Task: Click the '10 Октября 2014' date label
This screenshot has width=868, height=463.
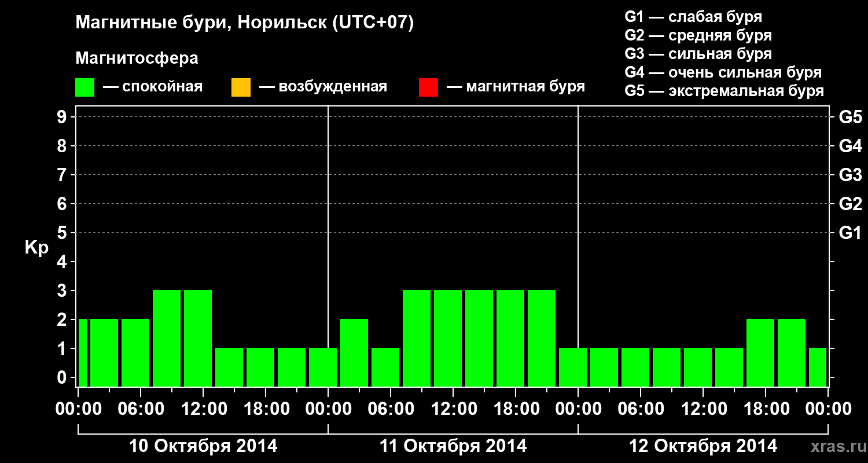Action: pyautogui.click(x=203, y=446)
